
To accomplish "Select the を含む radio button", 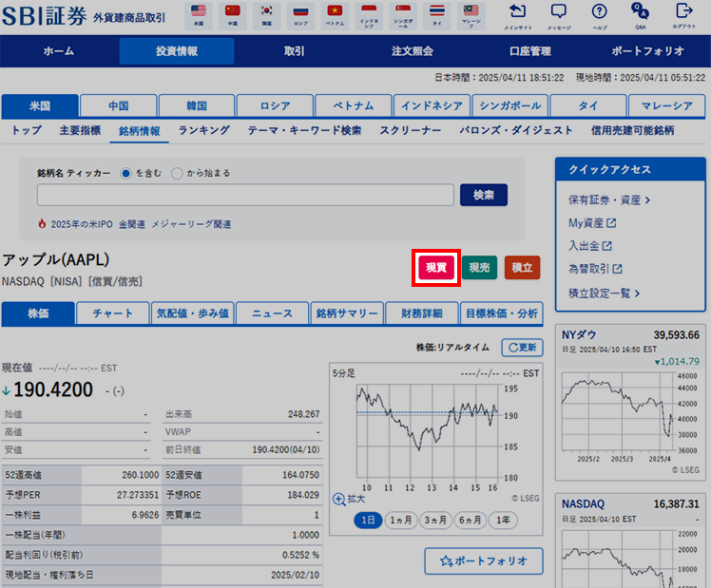I will click(x=126, y=173).
